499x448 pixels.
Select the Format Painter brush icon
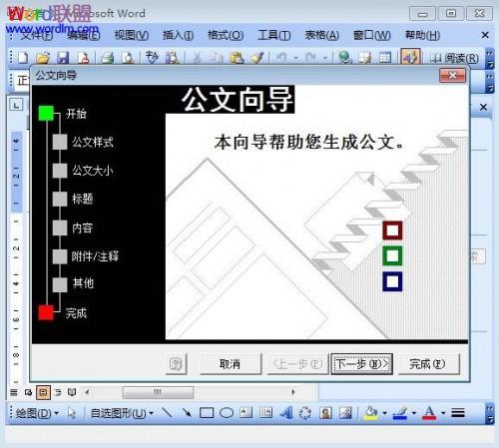click(x=257, y=58)
